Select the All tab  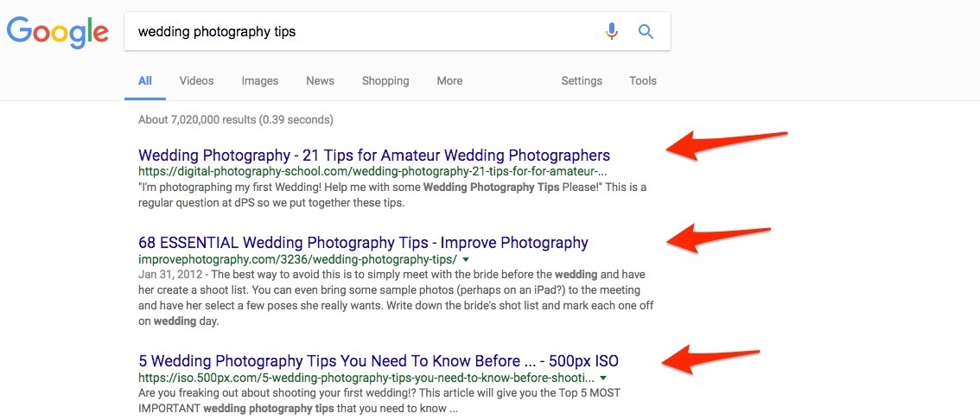(x=145, y=80)
